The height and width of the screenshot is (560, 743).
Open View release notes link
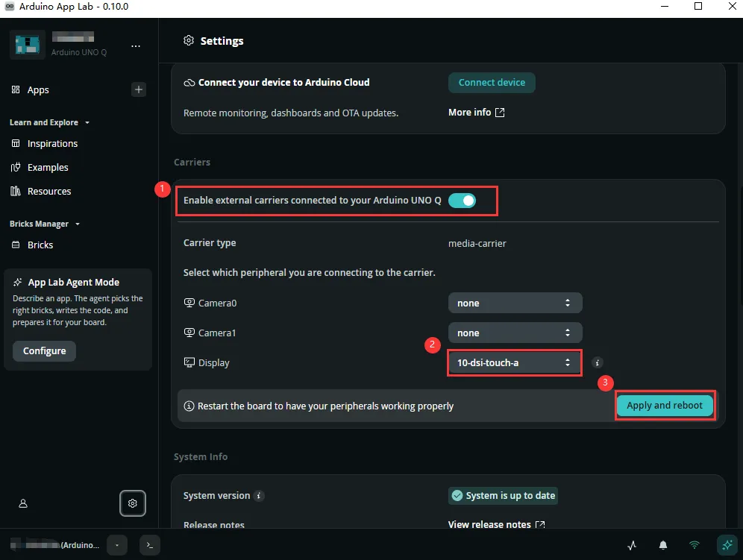[496, 524]
